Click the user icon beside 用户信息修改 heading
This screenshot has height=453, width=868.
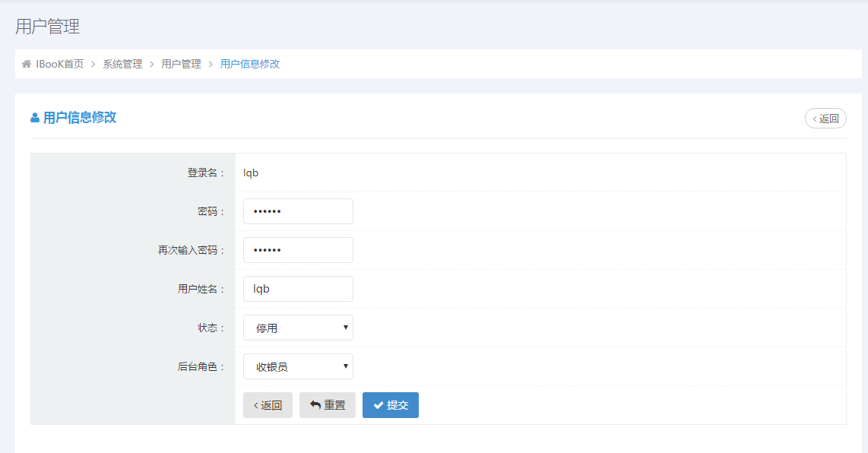tap(35, 118)
